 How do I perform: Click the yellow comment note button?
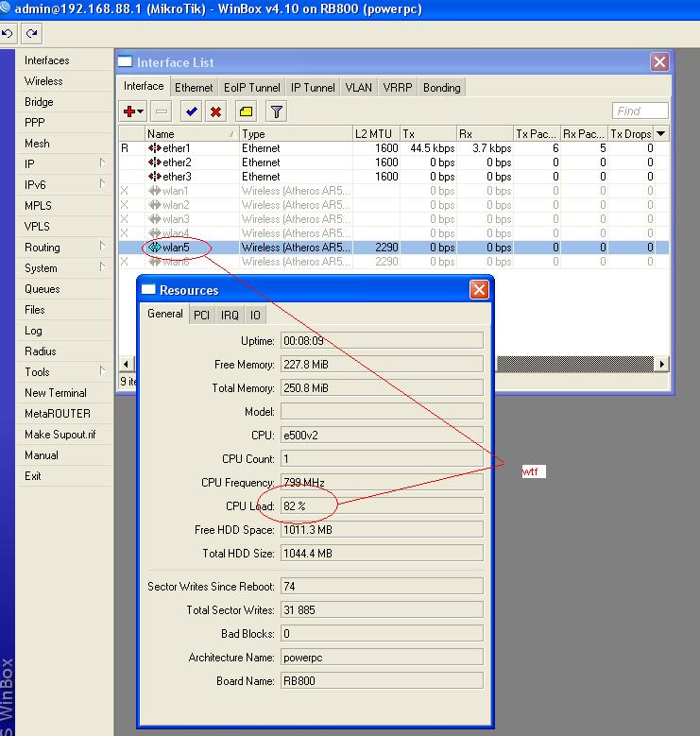point(246,111)
